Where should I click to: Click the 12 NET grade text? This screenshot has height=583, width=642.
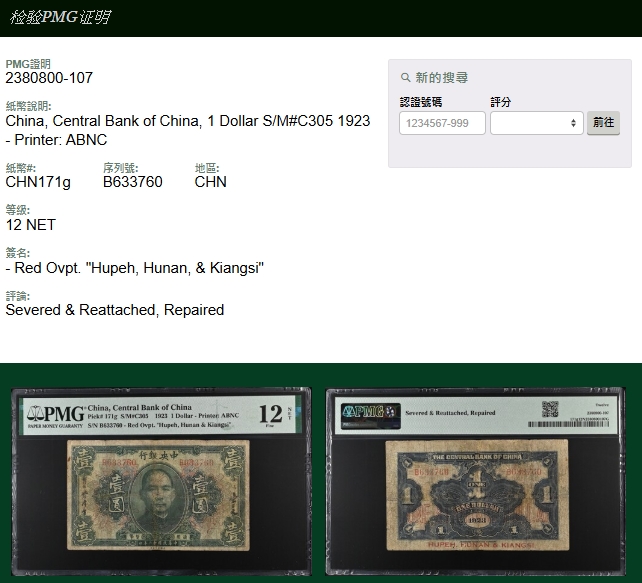(x=30, y=225)
